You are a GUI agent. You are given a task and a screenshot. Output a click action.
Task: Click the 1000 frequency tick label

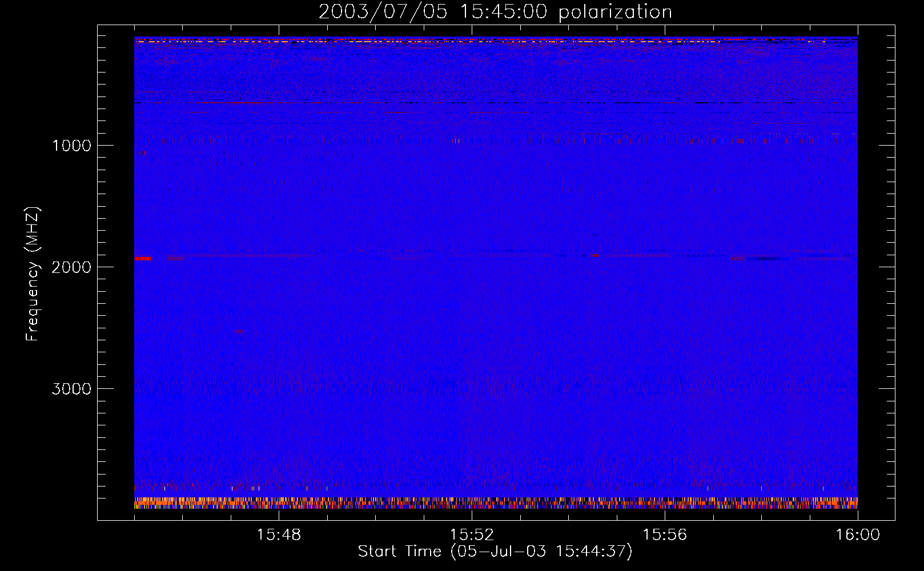71,146
